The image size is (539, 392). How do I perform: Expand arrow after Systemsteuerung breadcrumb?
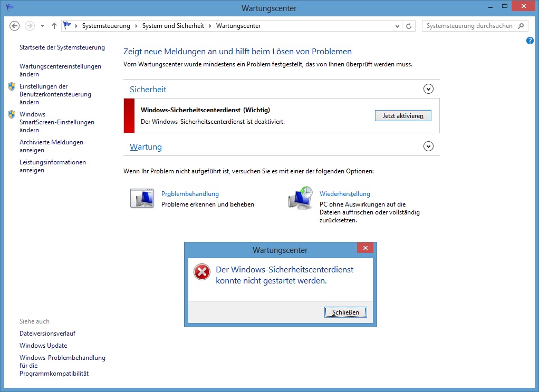point(136,26)
